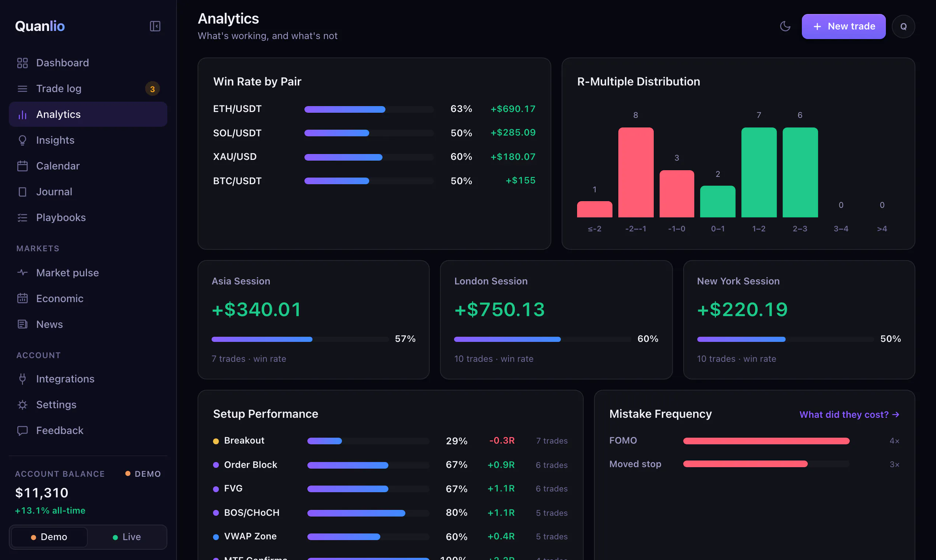Click the Quanlio logo

40,26
